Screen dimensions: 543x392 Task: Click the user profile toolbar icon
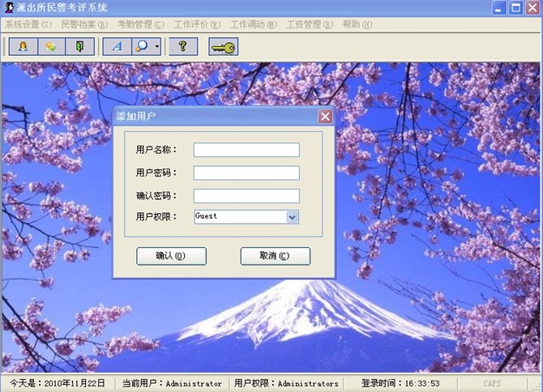pyautogui.click(x=22, y=46)
